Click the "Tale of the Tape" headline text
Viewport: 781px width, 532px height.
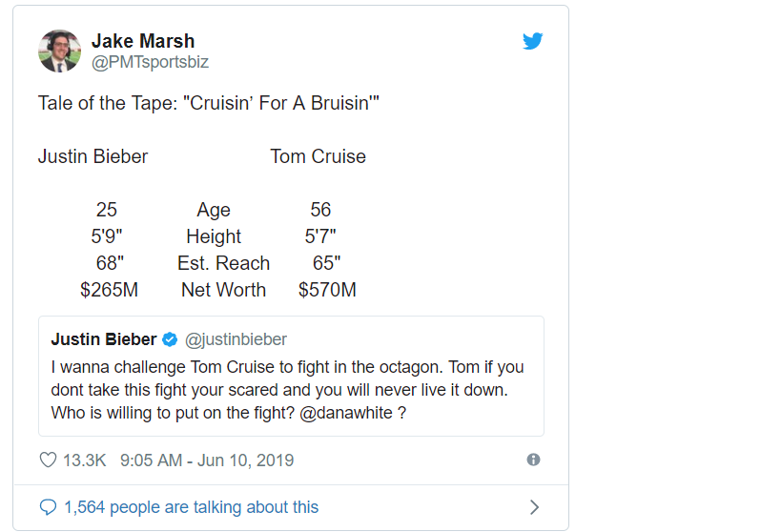(208, 103)
